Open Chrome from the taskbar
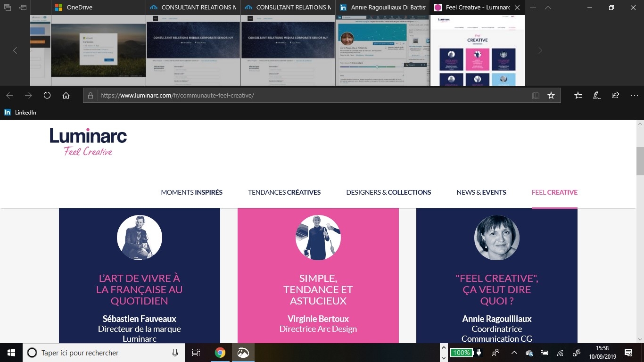The height and width of the screenshot is (362, 644). click(220, 353)
